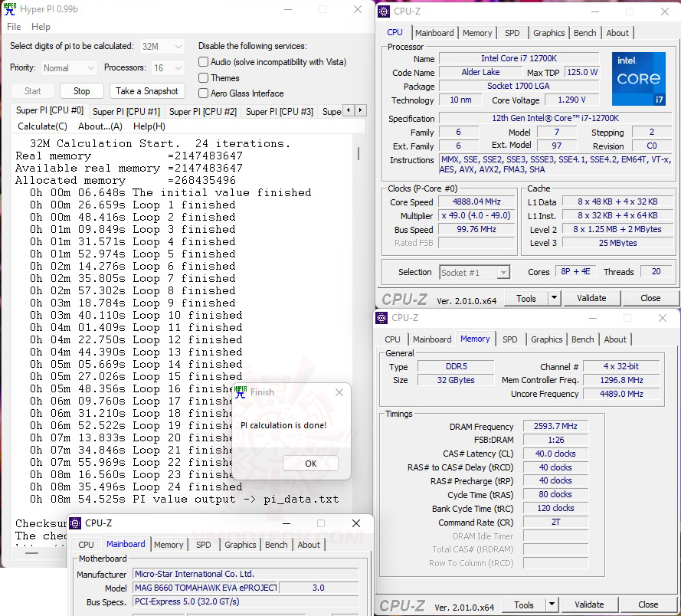Open Help(H) menu in Super PI
The width and height of the screenshot is (681, 616).
[x=149, y=126]
